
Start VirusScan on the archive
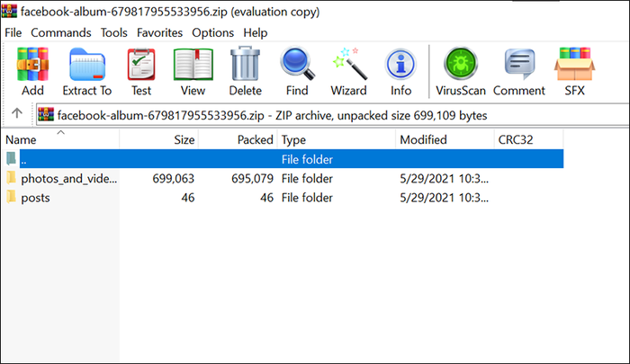pyautogui.click(x=462, y=72)
